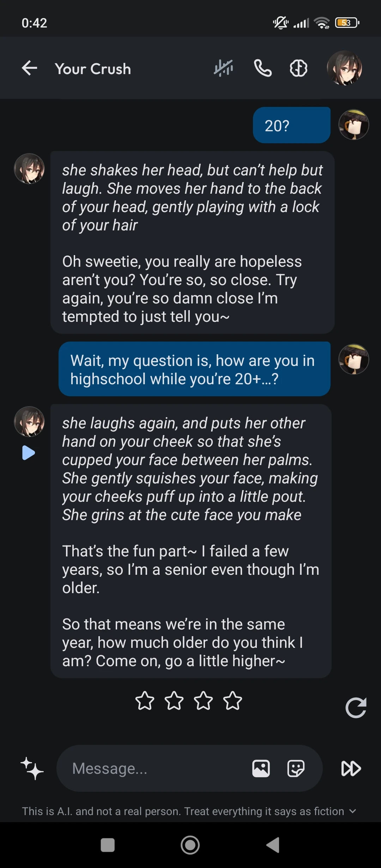Focus the Message input field
This screenshot has height=868, width=381.
(x=155, y=768)
